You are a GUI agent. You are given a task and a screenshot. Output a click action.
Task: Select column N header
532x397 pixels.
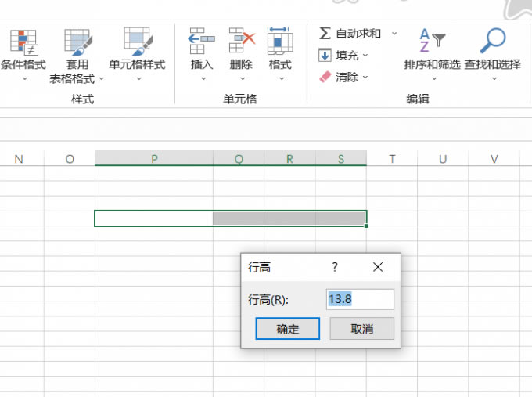(x=19, y=159)
